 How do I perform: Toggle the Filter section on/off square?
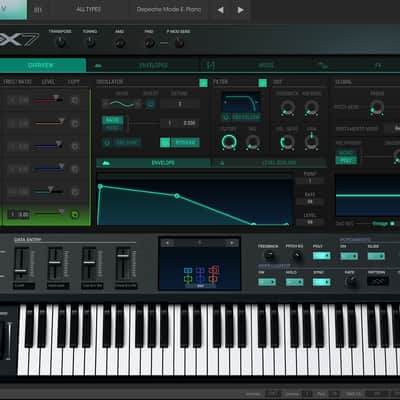point(263,83)
